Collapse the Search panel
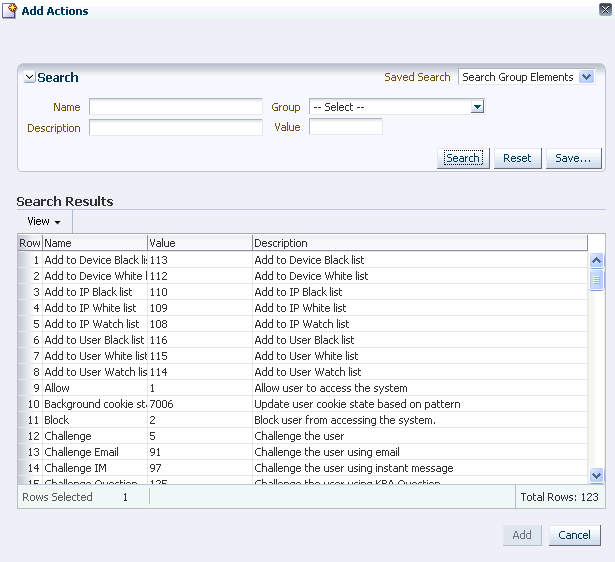The height and width of the screenshot is (562, 615). pos(29,77)
